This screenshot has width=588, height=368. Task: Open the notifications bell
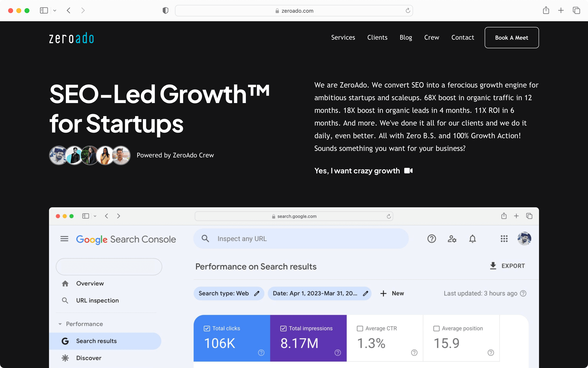click(x=472, y=239)
